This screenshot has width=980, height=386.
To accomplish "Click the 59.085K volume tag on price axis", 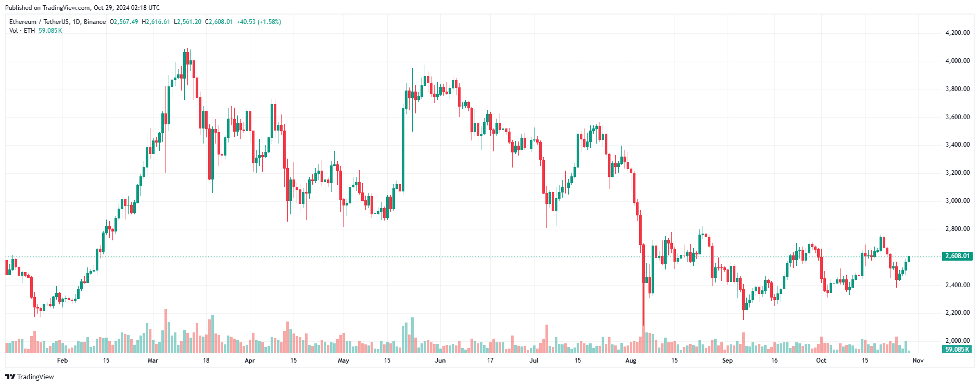I will pos(957,350).
